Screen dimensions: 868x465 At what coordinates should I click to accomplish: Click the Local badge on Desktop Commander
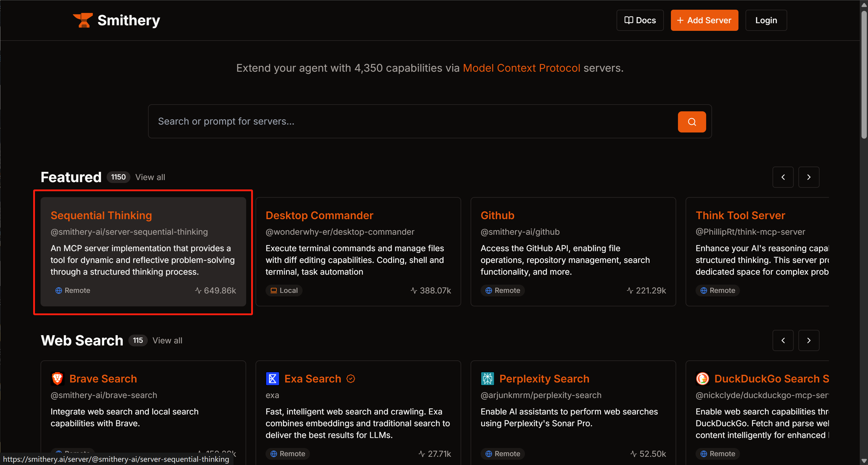(x=284, y=291)
